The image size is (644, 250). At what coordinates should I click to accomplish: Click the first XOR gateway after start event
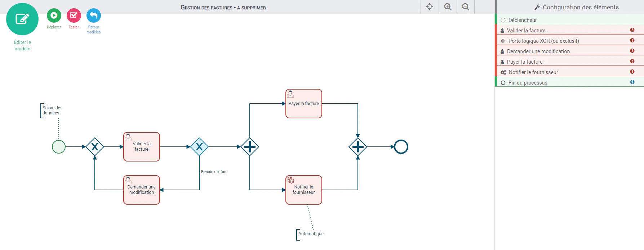(95, 147)
